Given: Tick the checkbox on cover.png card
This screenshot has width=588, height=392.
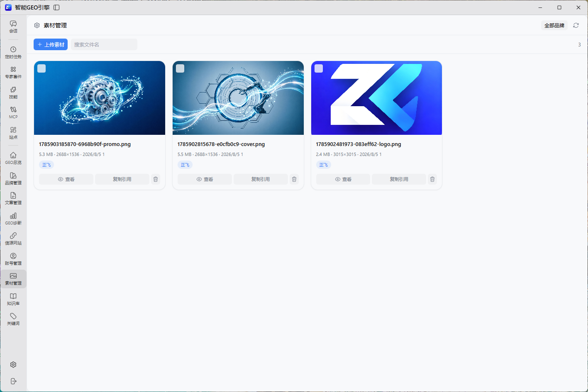Looking at the screenshot, I should pyautogui.click(x=180, y=68).
